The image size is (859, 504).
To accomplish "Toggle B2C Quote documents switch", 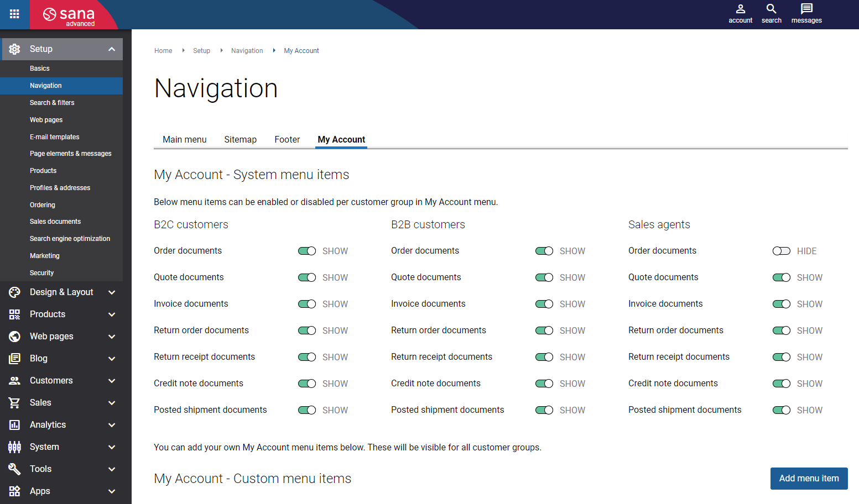I will (307, 277).
